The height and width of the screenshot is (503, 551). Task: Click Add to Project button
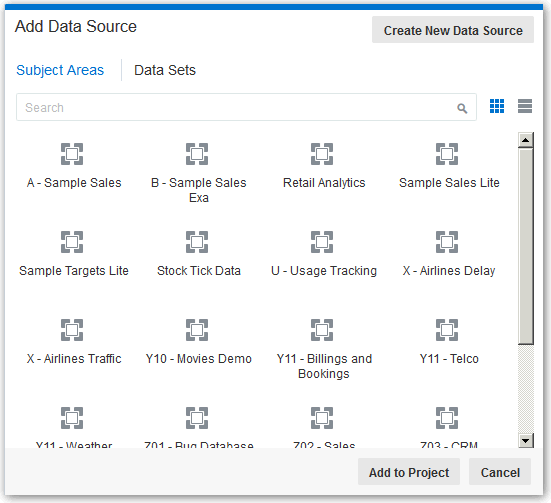coord(409,472)
